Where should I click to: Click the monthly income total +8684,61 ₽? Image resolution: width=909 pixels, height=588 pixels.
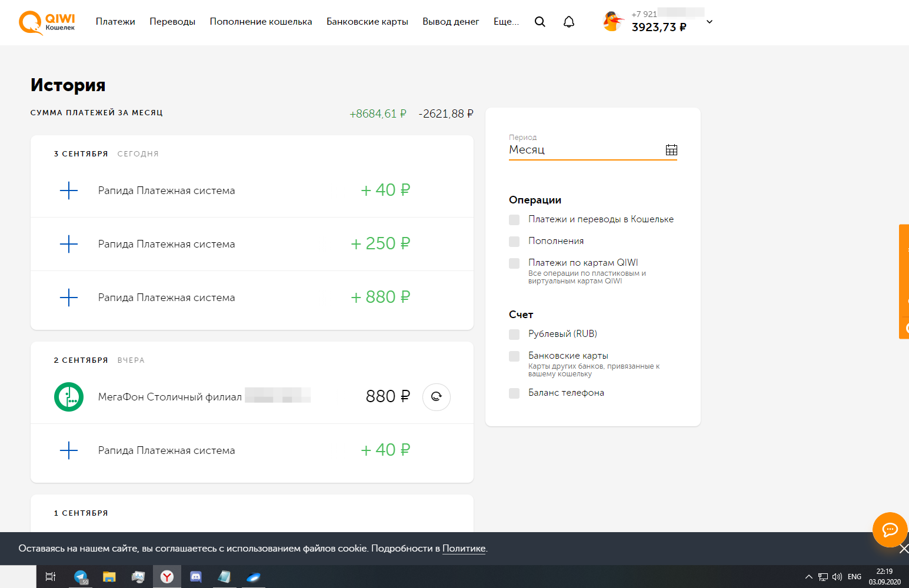pos(378,114)
